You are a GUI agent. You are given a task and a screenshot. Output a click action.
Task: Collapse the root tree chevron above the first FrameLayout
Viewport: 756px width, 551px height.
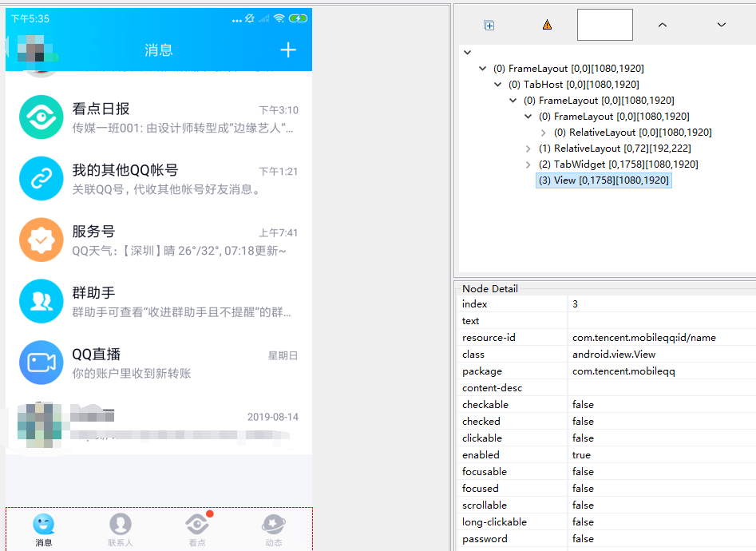click(467, 52)
